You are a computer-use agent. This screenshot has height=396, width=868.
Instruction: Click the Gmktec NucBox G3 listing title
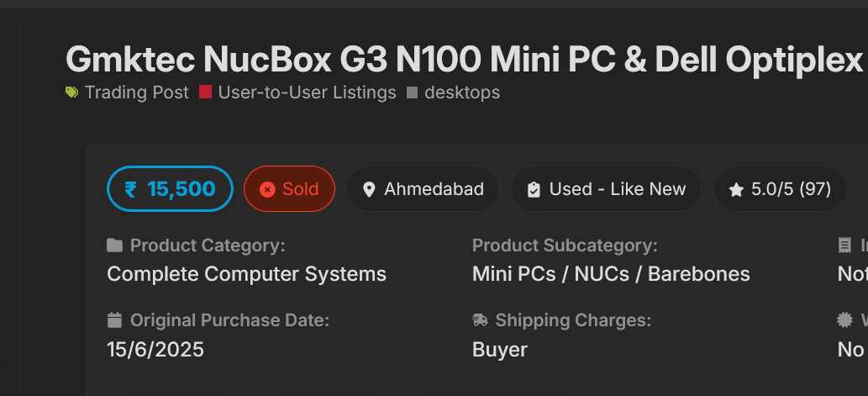(465, 60)
